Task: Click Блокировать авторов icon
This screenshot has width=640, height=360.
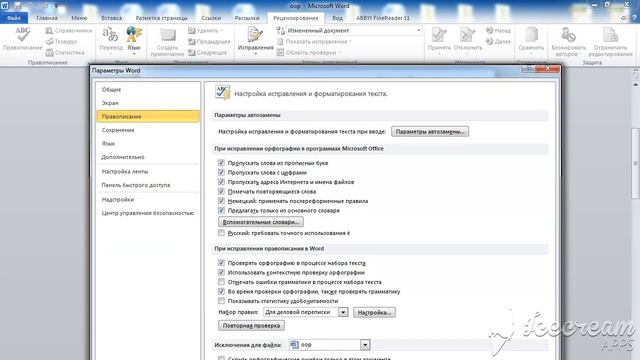Action: (568, 35)
